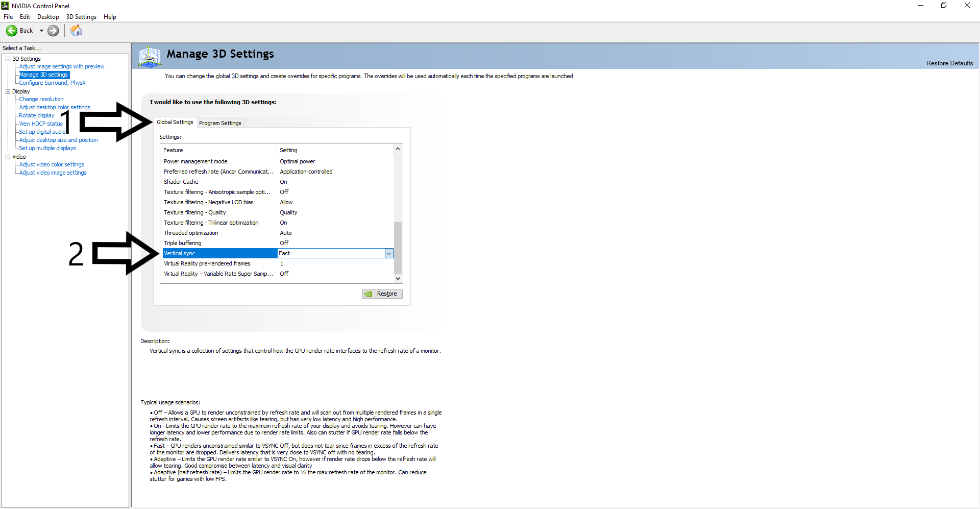Minimize the NVIDIA Control Panel window
The height and width of the screenshot is (509, 980).
click(921, 6)
